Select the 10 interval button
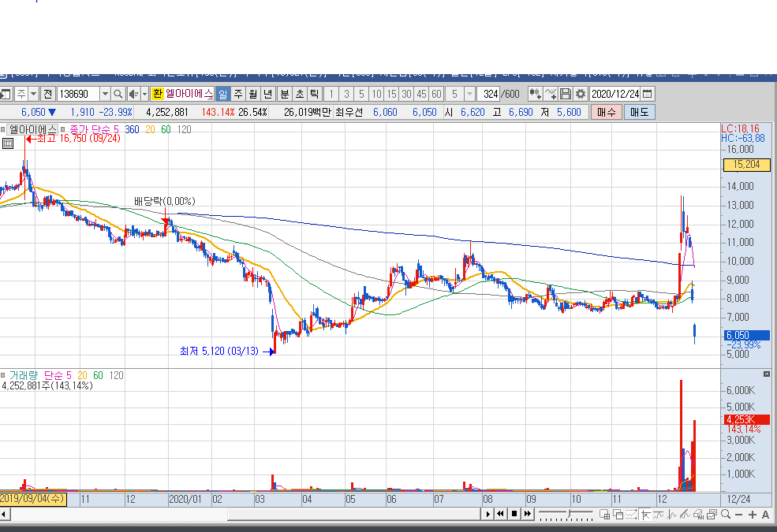This screenshot has height=532, width=777. pyautogui.click(x=376, y=94)
